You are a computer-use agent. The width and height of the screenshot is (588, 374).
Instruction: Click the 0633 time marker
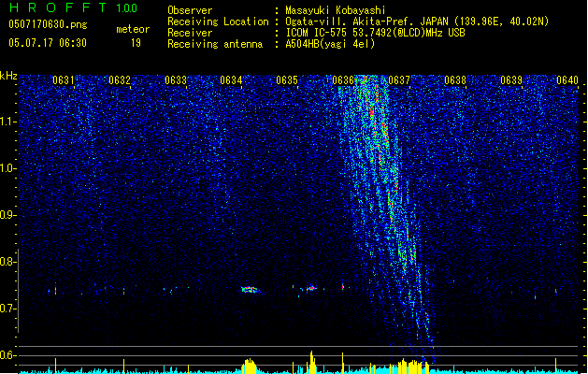176,80
